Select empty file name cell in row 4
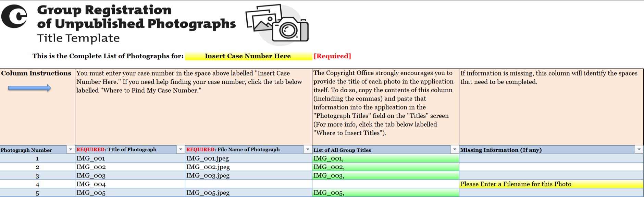Viewport: 644px width, 197px height. tap(248, 184)
